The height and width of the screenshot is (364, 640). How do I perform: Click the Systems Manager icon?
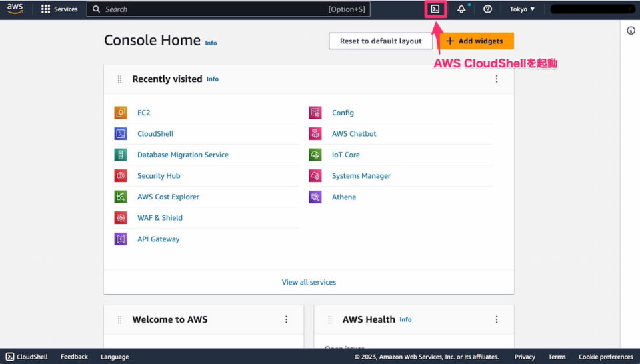pos(315,176)
